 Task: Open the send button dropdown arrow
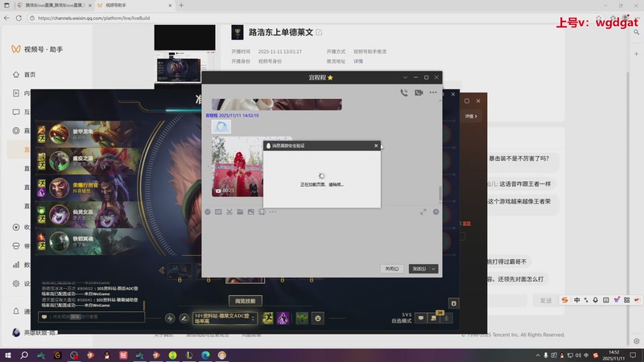point(433,269)
